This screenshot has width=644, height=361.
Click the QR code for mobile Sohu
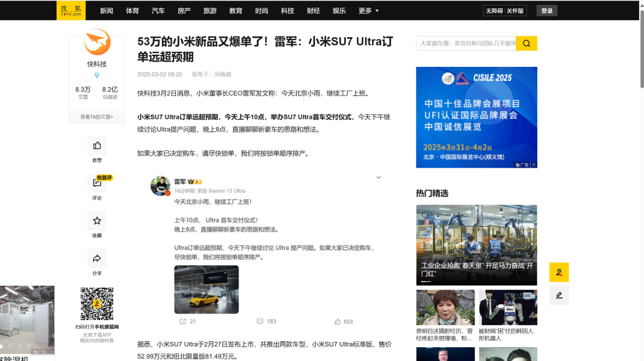pos(97,304)
